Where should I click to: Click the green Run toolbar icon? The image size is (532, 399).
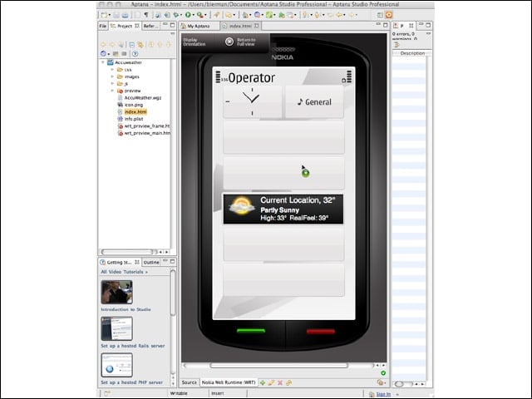[x=188, y=15]
